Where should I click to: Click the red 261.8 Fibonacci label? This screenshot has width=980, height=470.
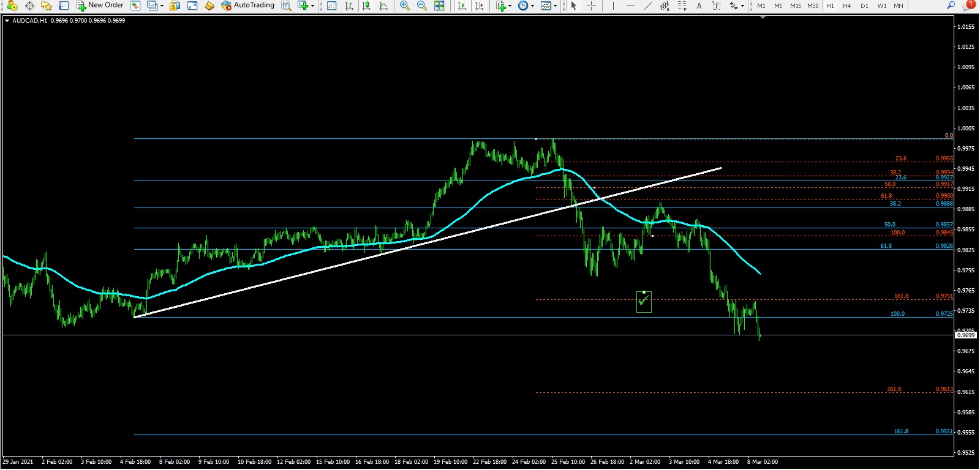point(894,389)
